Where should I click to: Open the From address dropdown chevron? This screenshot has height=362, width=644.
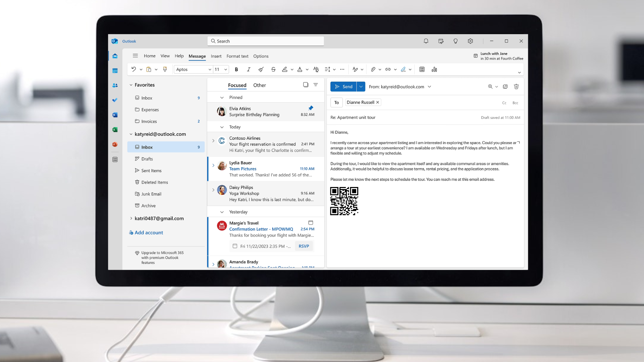[429, 86]
